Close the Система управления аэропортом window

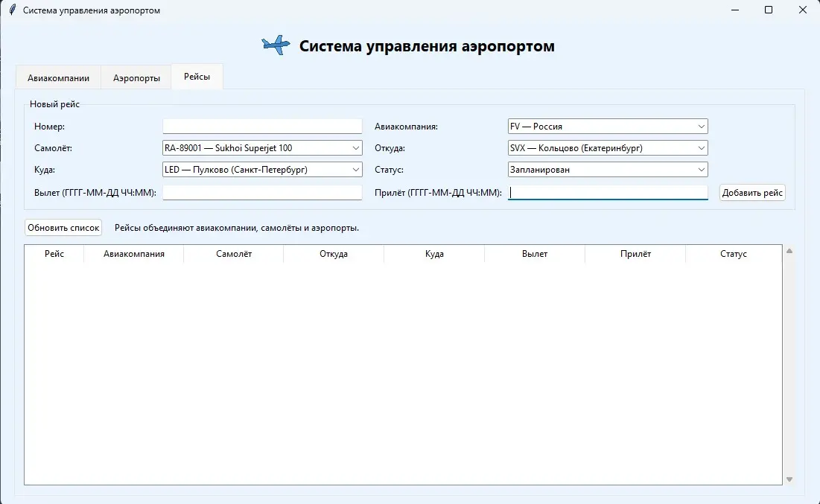803,10
